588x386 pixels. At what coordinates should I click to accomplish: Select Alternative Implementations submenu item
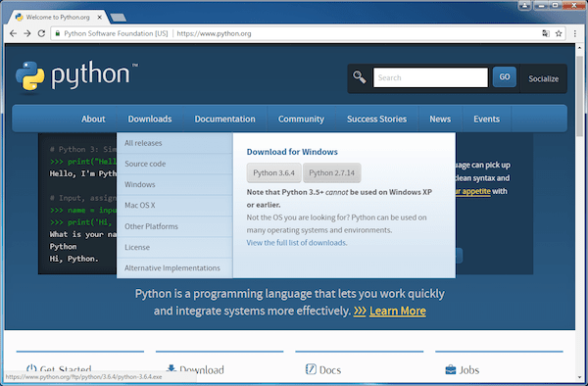click(x=174, y=268)
